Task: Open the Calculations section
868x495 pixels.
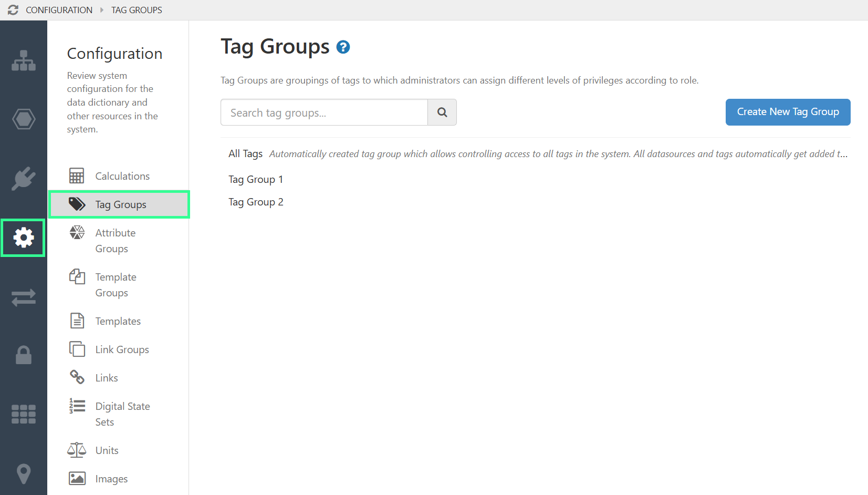Action: pyautogui.click(x=122, y=176)
